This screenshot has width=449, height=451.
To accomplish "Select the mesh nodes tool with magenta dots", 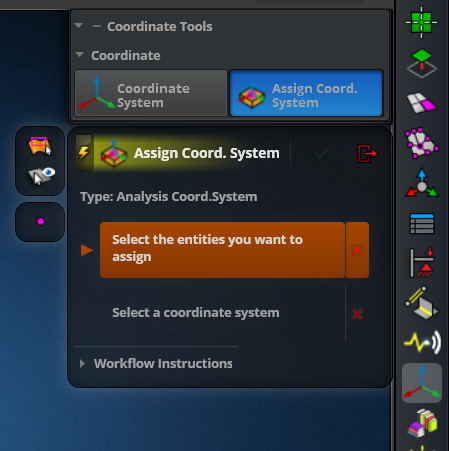I will (x=422, y=143).
